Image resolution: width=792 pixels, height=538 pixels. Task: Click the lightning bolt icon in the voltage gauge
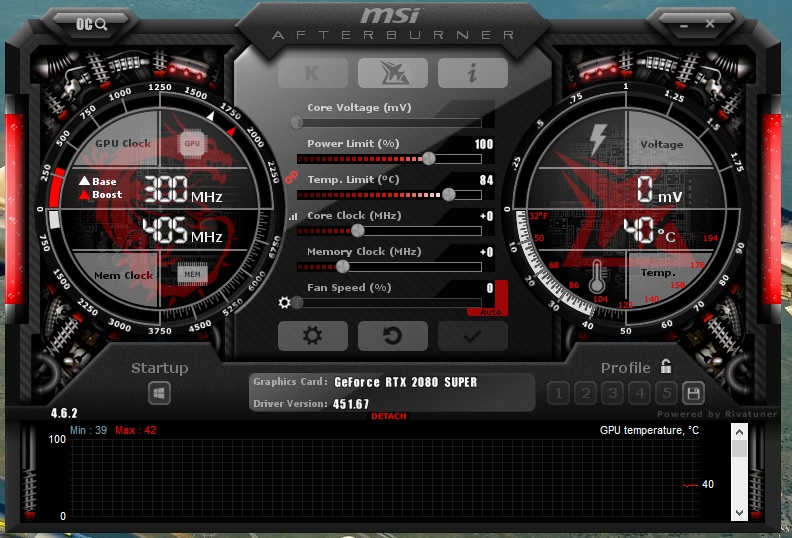pyautogui.click(x=598, y=138)
